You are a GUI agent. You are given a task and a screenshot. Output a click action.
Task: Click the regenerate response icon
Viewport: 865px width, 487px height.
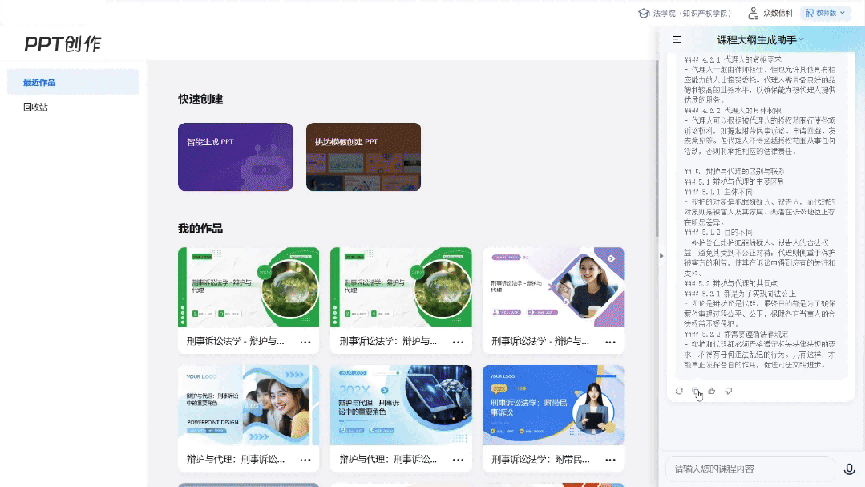pos(679,391)
